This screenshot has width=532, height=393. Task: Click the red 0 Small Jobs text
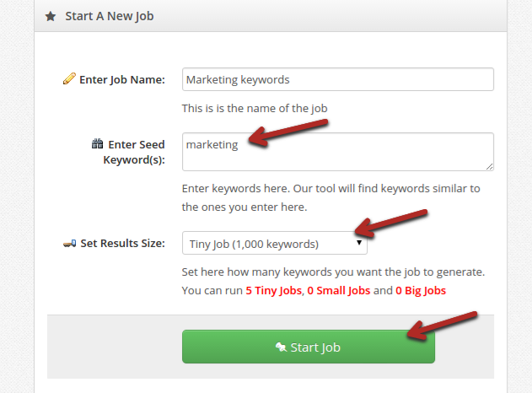tap(339, 291)
